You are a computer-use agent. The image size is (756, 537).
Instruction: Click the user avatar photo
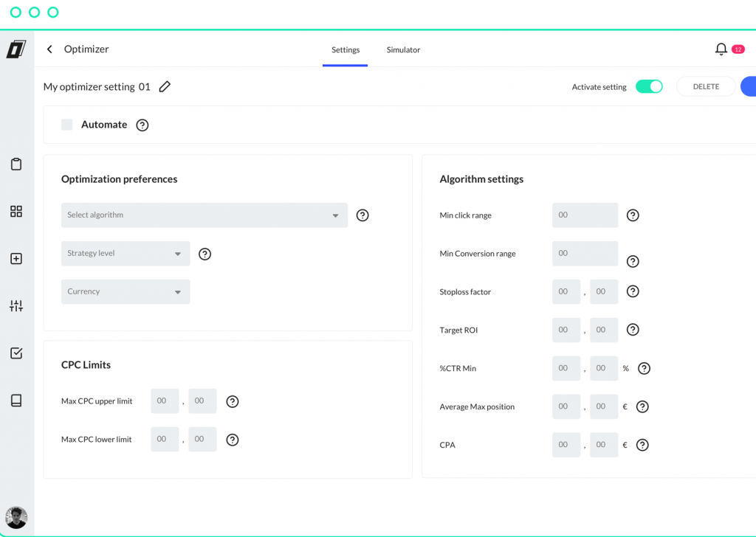click(16, 518)
